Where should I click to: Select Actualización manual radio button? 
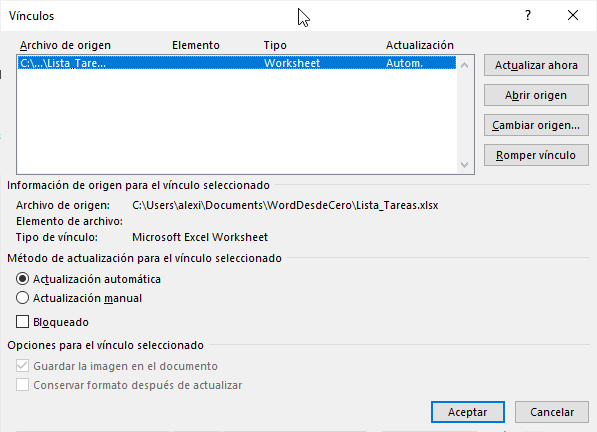point(22,298)
